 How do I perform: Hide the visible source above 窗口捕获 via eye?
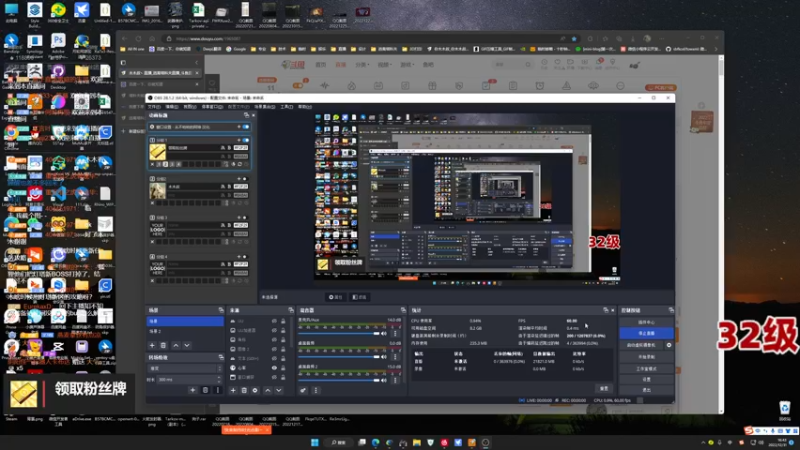pyautogui.click(x=274, y=368)
